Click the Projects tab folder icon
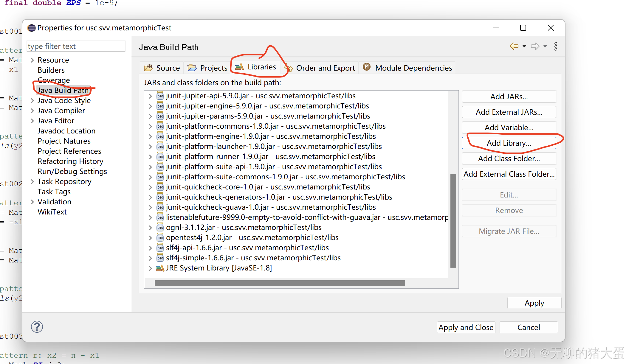The image size is (626, 364). [192, 68]
